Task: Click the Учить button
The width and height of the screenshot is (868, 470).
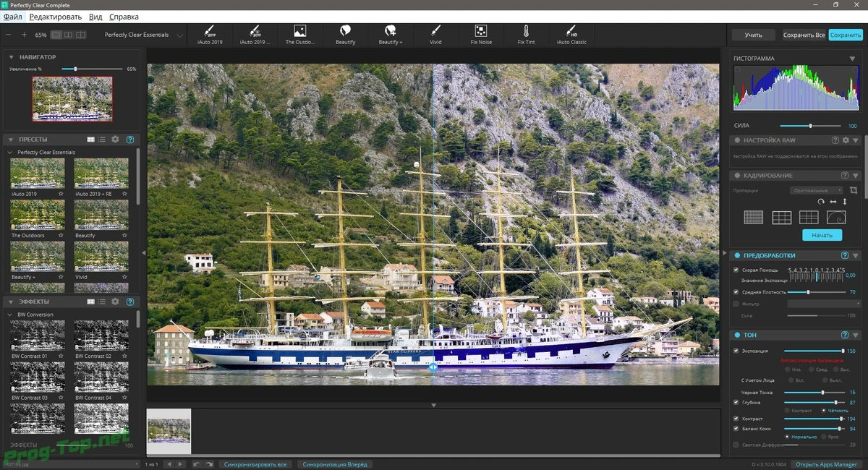Action: 754,35
